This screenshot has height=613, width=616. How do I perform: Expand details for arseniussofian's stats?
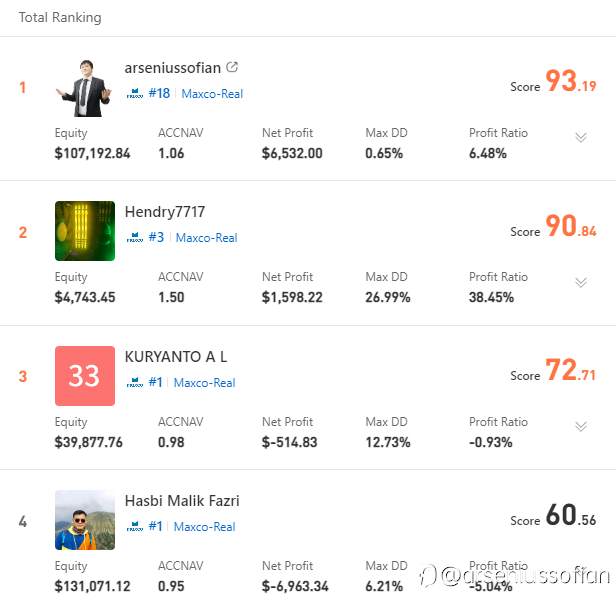(x=581, y=137)
